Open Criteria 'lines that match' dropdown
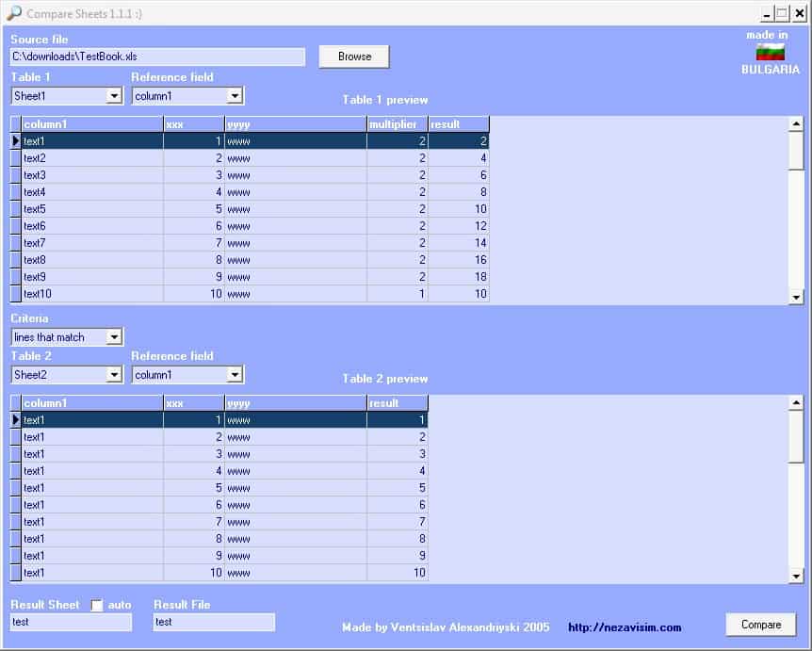The height and width of the screenshot is (651, 812). click(x=114, y=337)
